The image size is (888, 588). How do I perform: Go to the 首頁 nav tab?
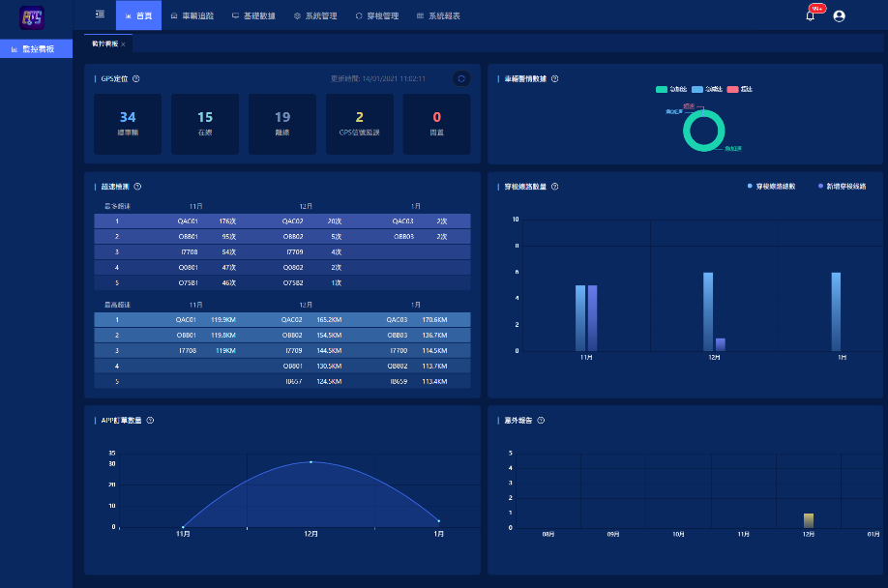pos(138,16)
